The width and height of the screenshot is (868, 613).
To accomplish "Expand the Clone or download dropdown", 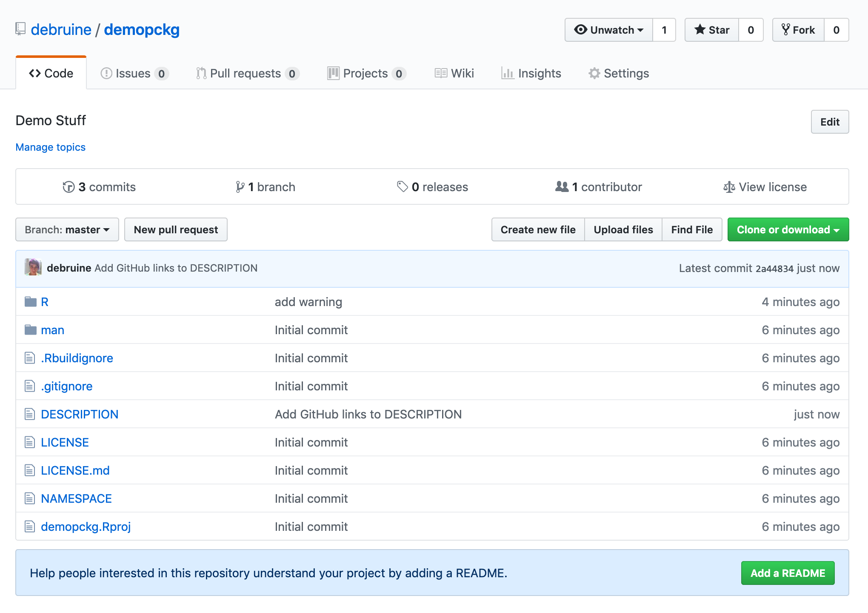I will click(x=788, y=229).
